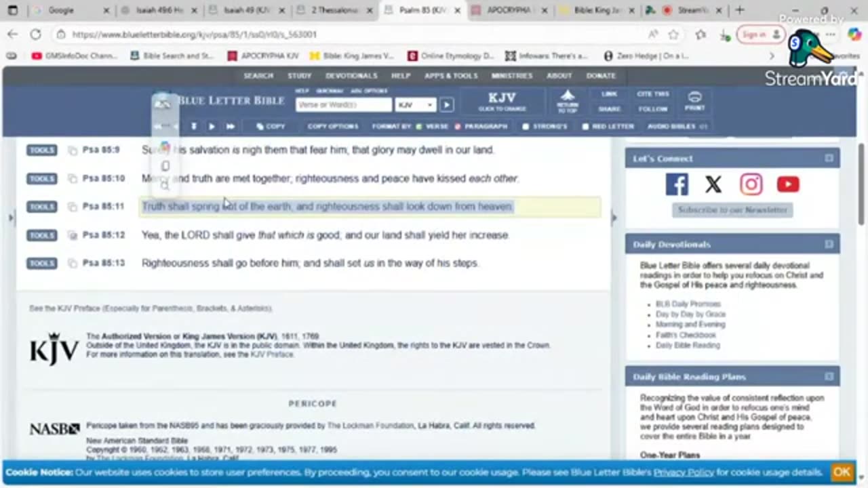Open the Privacy Policy link
Viewport: 868px width, 488px height.
pos(684,472)
